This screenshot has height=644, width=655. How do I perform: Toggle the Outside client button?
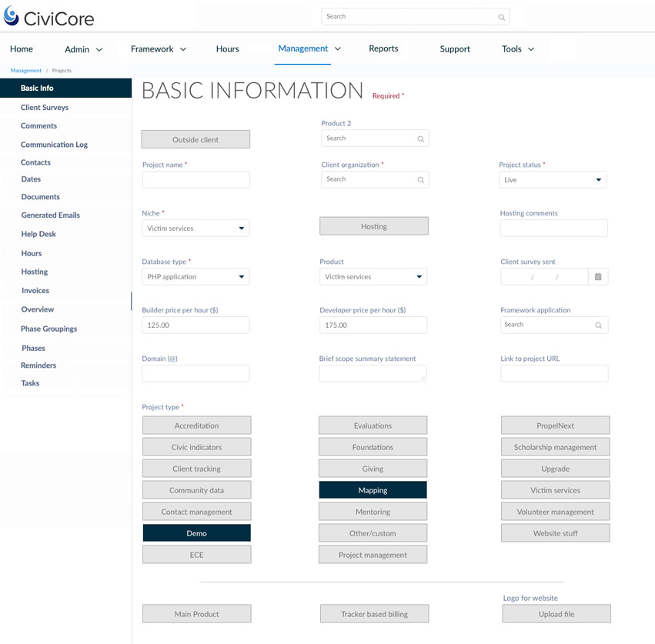pos(195,139)
